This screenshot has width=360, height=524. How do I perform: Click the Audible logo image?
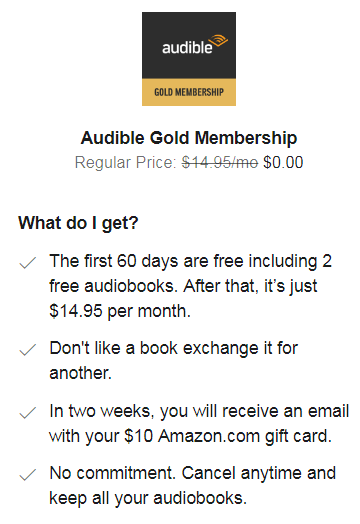click(189, 59)
